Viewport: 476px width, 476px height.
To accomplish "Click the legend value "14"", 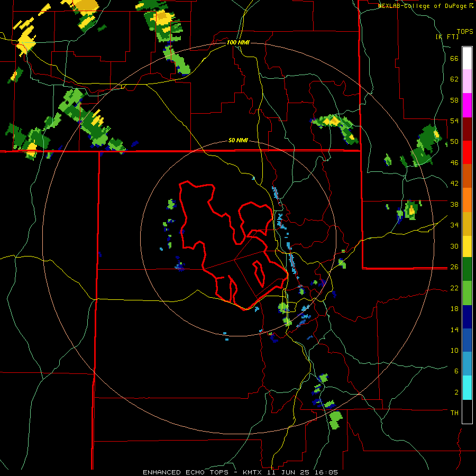I will click(x=454, y=329).
